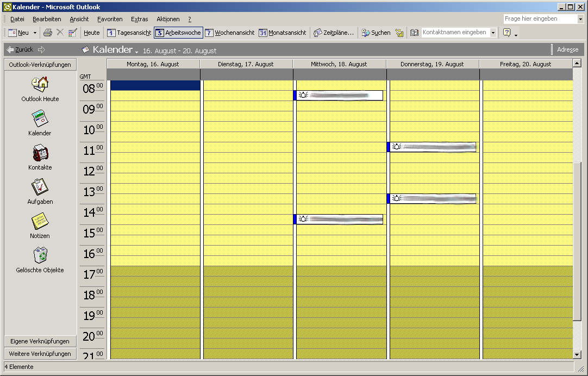
Task: Open the Bearbeiten menu
Action: pos(47,19)
